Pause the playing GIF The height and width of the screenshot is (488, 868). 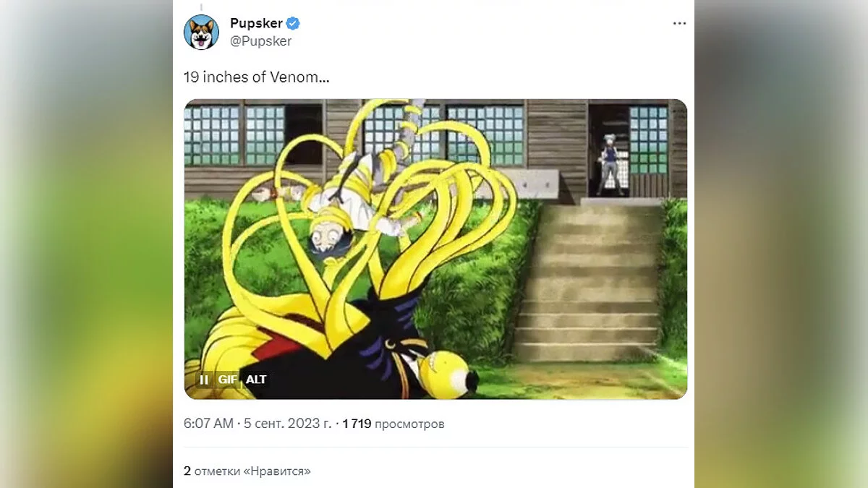tap(204, 380)
